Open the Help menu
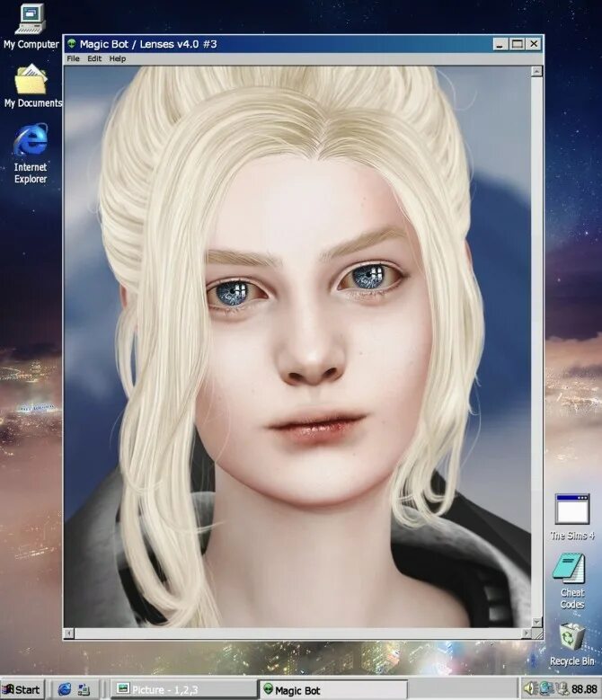The height and width of the screenshot is (700, 602). 118,58
